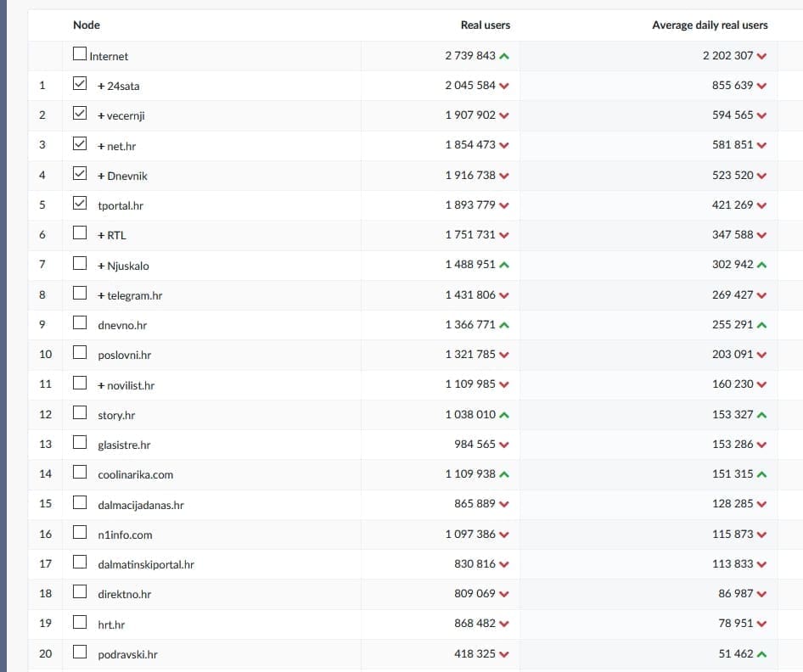Click green up arrow beside Internet's 2 739 843
Screen dimensions: 803x672
[505, 56]
